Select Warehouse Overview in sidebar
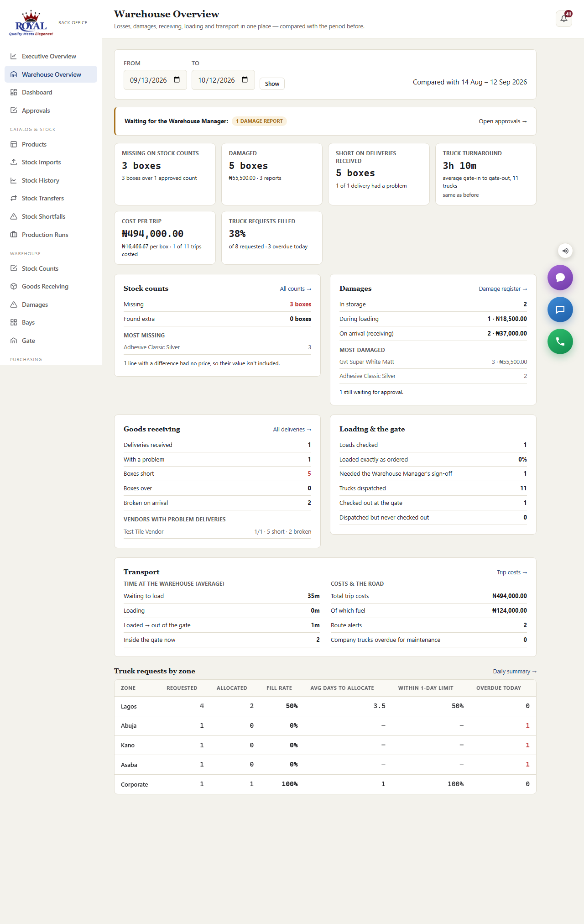Image resolution: width=584 pixels, height=924 pixels. coord(51,74)
